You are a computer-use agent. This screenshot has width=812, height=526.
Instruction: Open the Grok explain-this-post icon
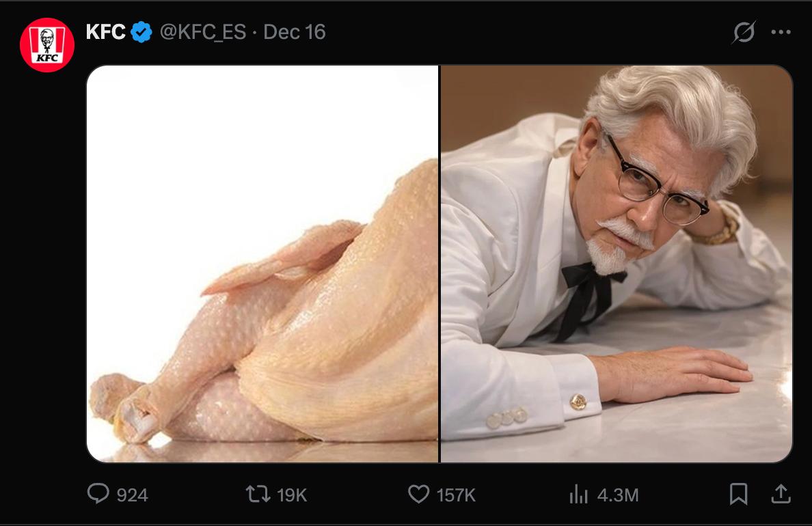[x=744, y=32]
